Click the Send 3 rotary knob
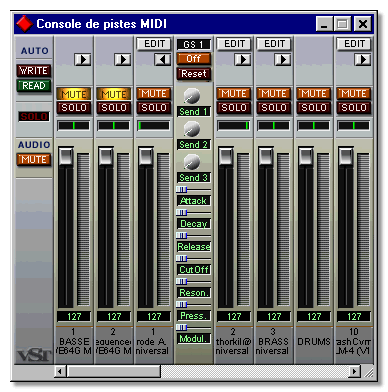Viewport: 388px width, 392px height. tap(192, 162)
